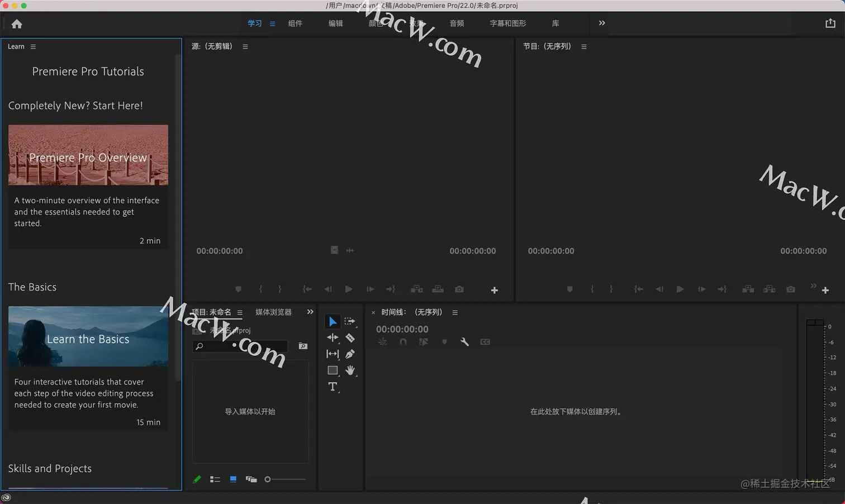Open Source monitor Button Editor plus icon
Screen dimensions: 845x504
point(494,290)
